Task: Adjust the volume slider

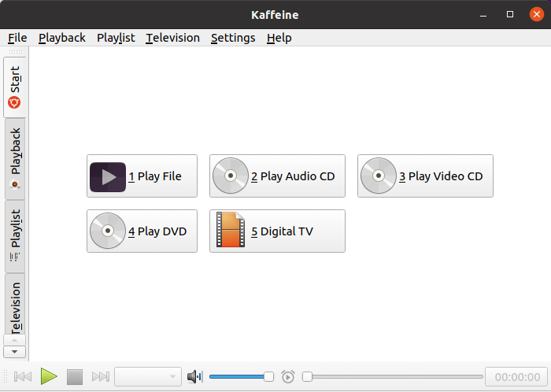Action: click(x=242, y=376)
